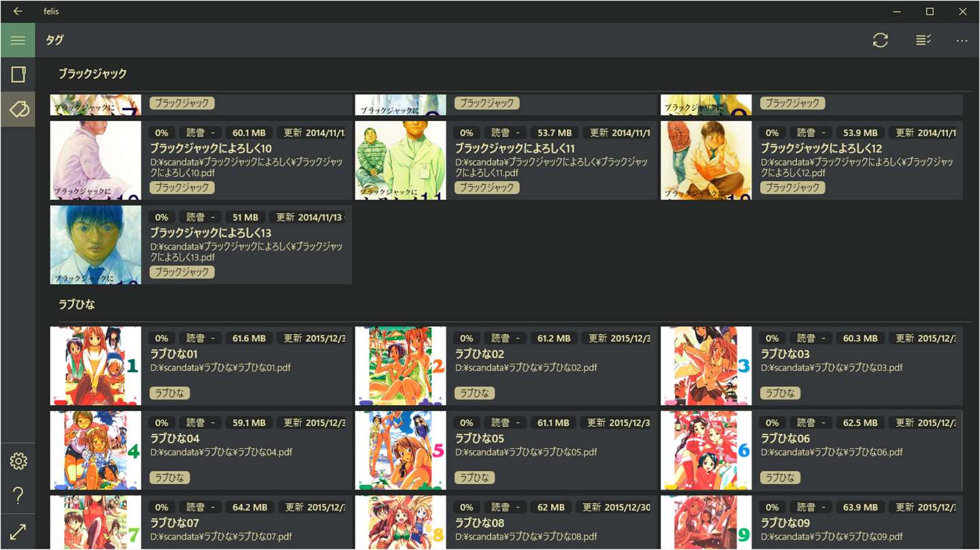The height and width of the screenshot is (550, 980).
Task: Select the title ブラックジャックによろしく13
Action: coord(211,233)
